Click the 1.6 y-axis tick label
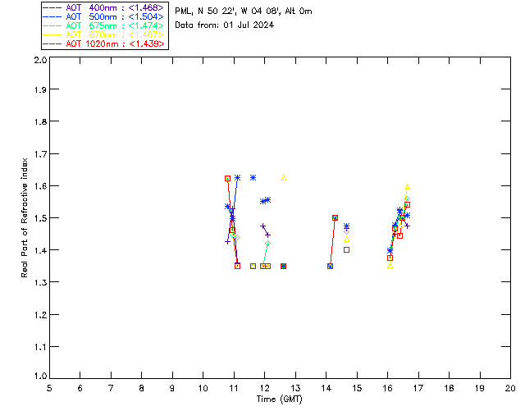Image resolution: width=525 pixels, height=420 pixels. (x=40, y=186)
